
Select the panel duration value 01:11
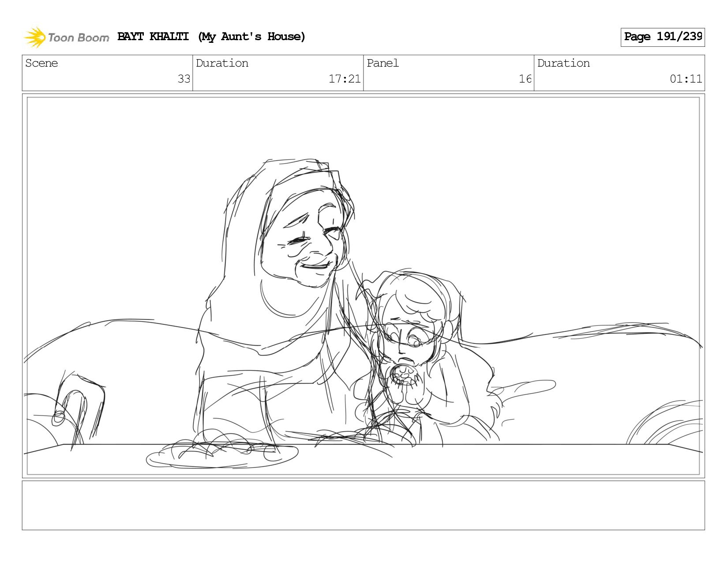click(686, 79)
